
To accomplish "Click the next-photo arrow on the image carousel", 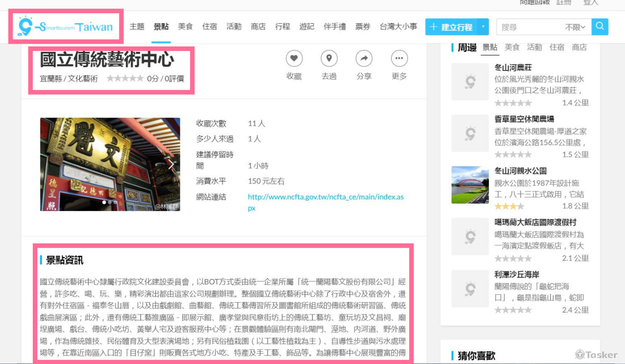I will click(x=171, y=164).
